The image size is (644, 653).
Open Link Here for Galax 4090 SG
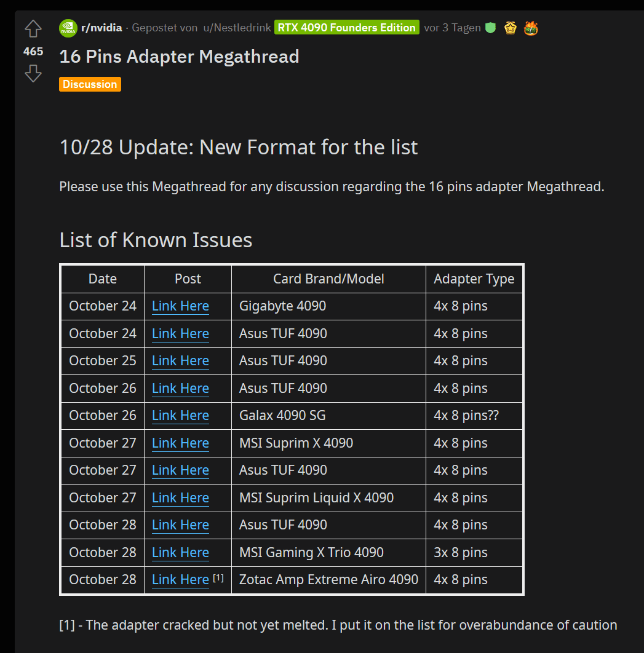click(x=180, y=415)
